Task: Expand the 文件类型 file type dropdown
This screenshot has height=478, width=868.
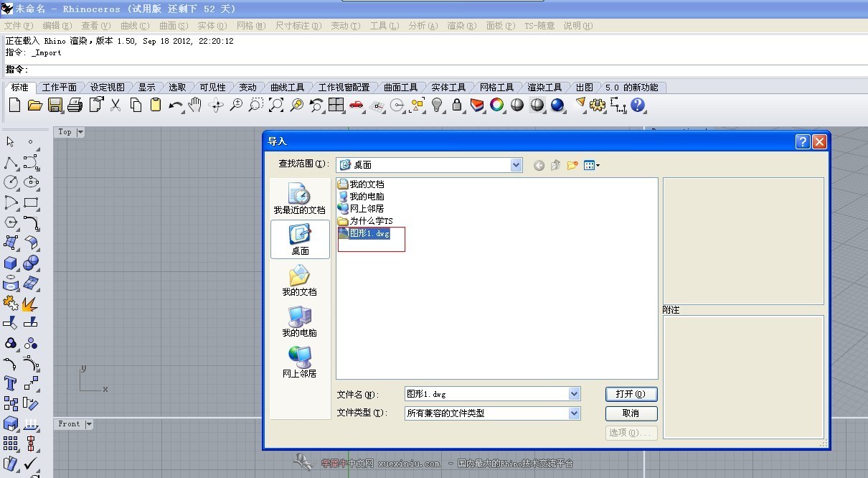Action: 574,413
